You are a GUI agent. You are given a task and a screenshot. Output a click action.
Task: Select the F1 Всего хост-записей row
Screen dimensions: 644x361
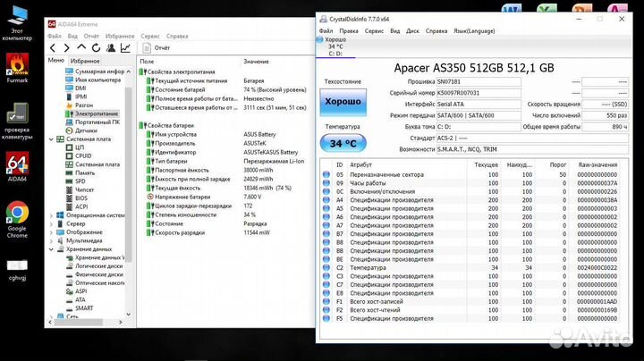pos(471,301)
